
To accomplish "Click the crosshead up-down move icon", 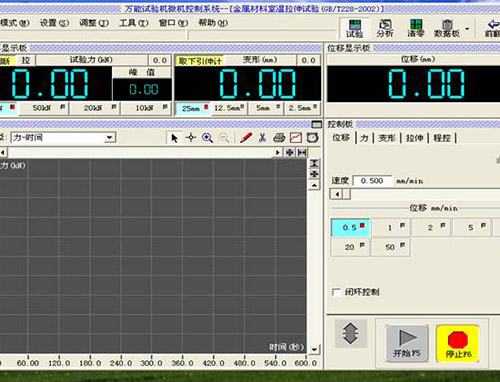I will click(x=351, y=333).
